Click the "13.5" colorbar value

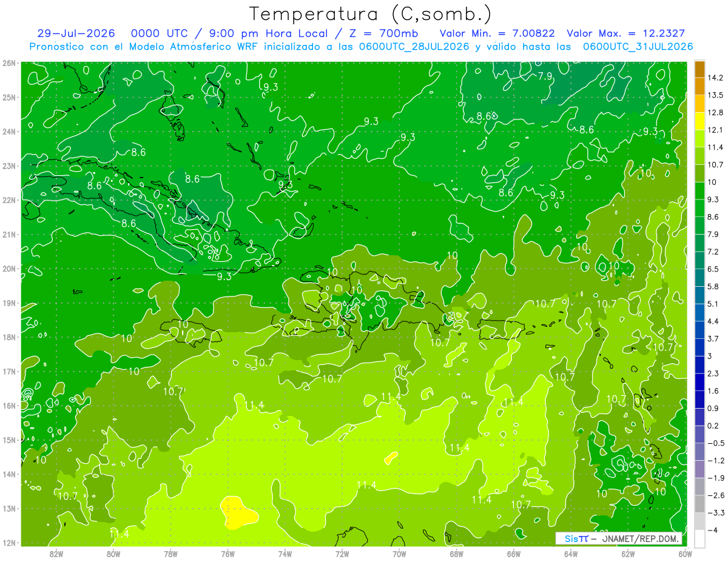tap(715, 95)
